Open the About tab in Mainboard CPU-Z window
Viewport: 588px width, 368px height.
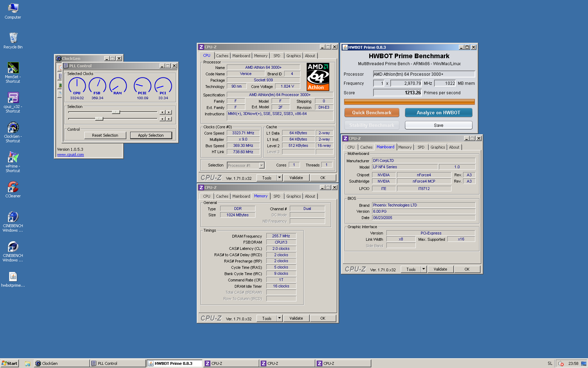point(454,147)
